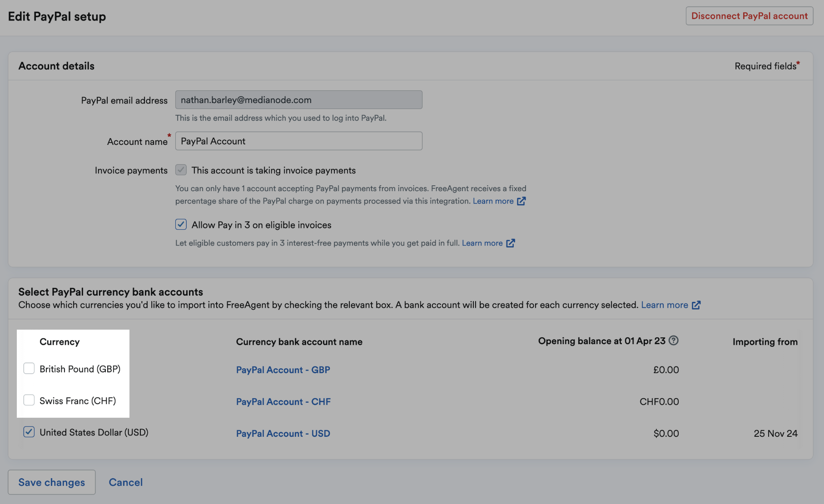Image resolution: width=824 pixels, height=504 pixels.
Task: Click British Pound (GBP) label
Action: (x=80, y=369)
